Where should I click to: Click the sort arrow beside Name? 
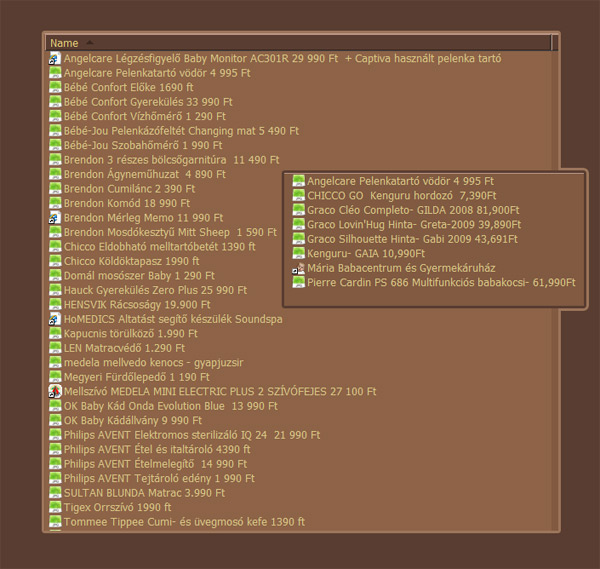(89, 43)
